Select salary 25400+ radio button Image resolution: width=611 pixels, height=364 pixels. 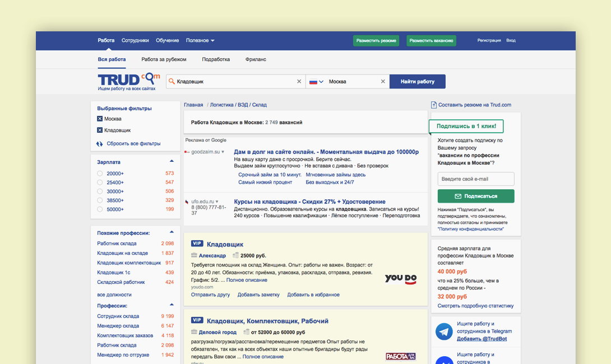(x=100, y=183)
